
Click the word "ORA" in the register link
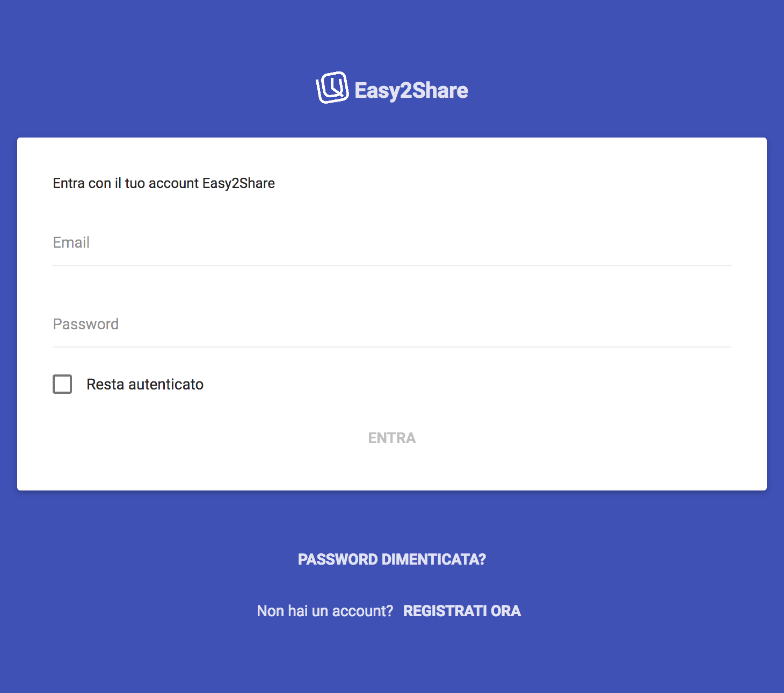(506, 611)
